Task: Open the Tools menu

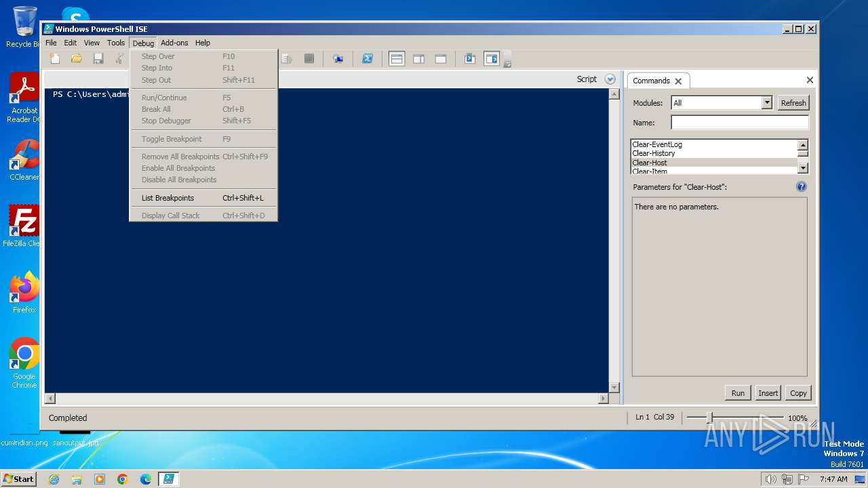Action: (116, 43)
